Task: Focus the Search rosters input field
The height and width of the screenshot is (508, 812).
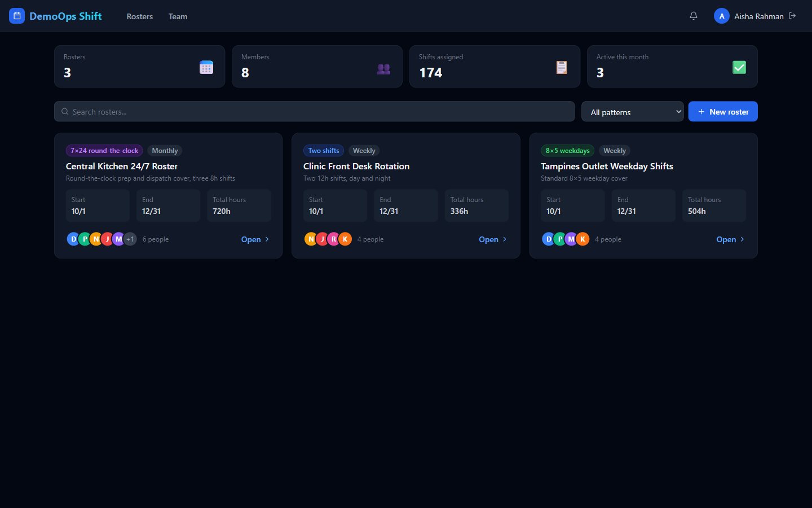Action: (x=315, y=112)
